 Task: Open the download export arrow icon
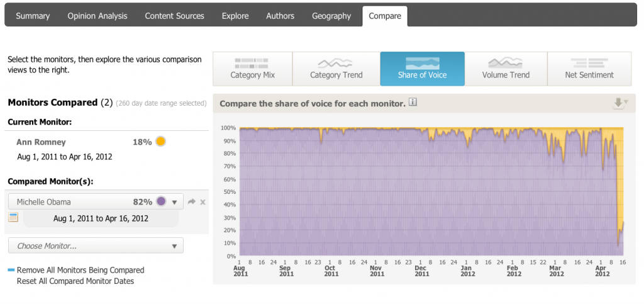(x=619, y=103)
